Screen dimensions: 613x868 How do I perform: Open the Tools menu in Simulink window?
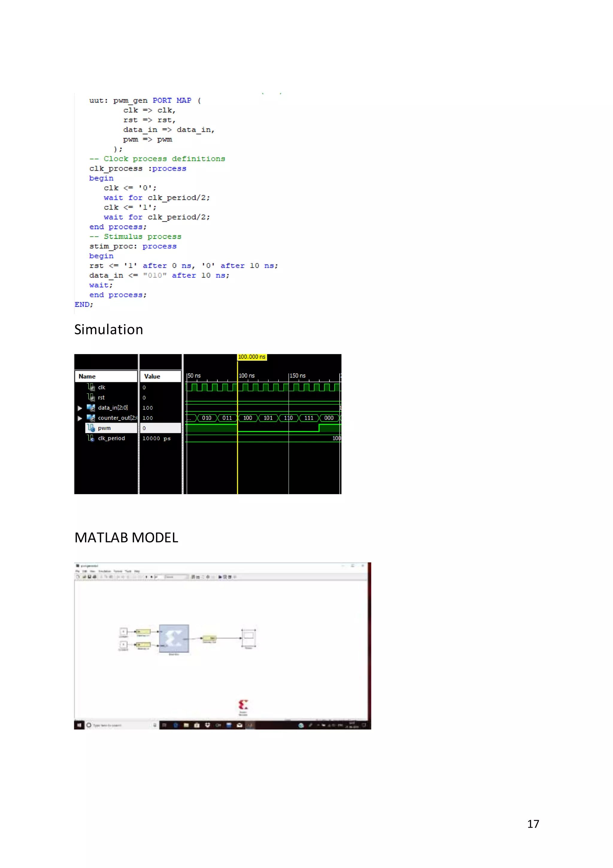[128, 571]
